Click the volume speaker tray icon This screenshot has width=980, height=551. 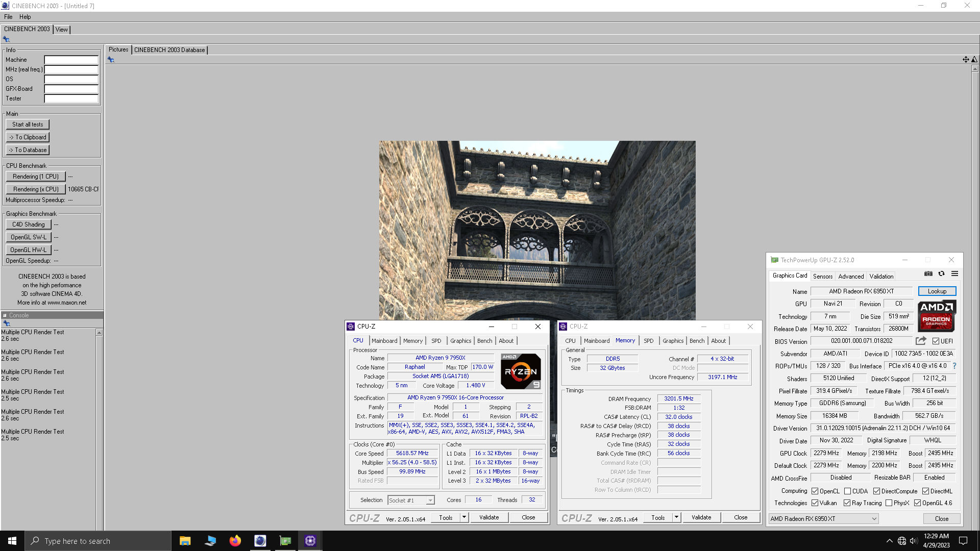(914, 541)
